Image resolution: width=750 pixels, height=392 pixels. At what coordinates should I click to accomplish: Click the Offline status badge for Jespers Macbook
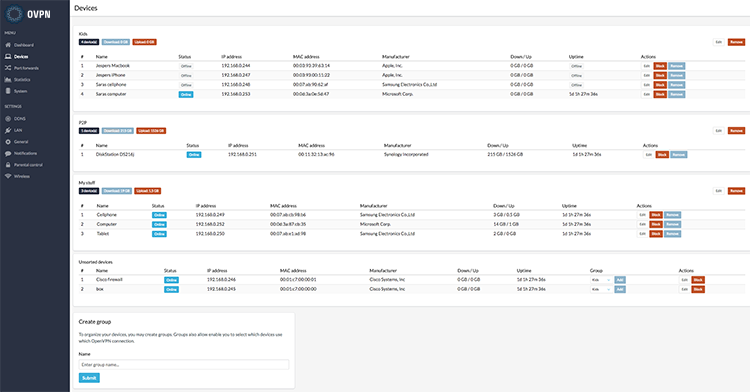[186, 66]
